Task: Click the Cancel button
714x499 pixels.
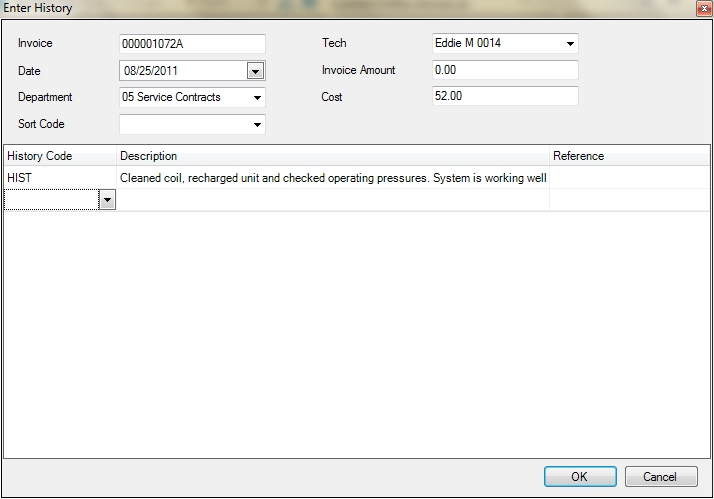Action: click(661, 477)
